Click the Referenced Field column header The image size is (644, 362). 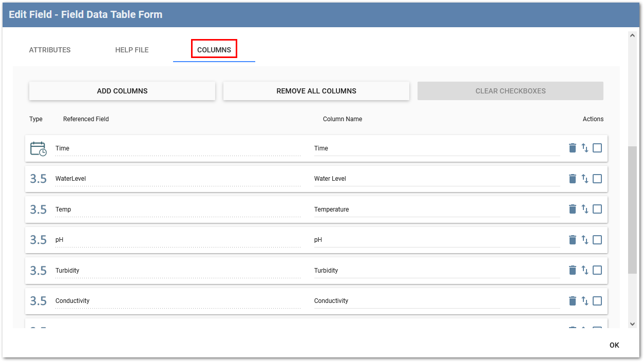point(86,119)
